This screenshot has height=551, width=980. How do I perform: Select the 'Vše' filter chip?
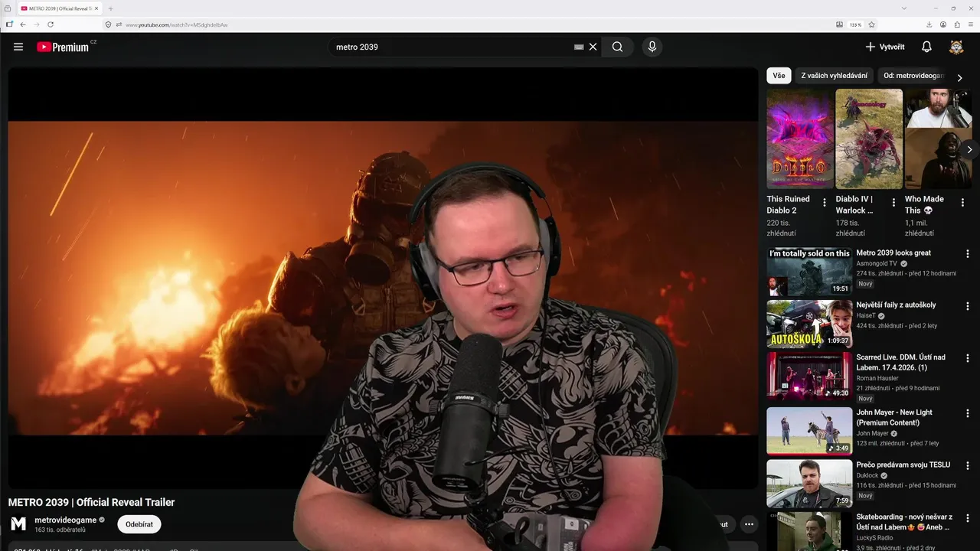click(x=779, y=76)
